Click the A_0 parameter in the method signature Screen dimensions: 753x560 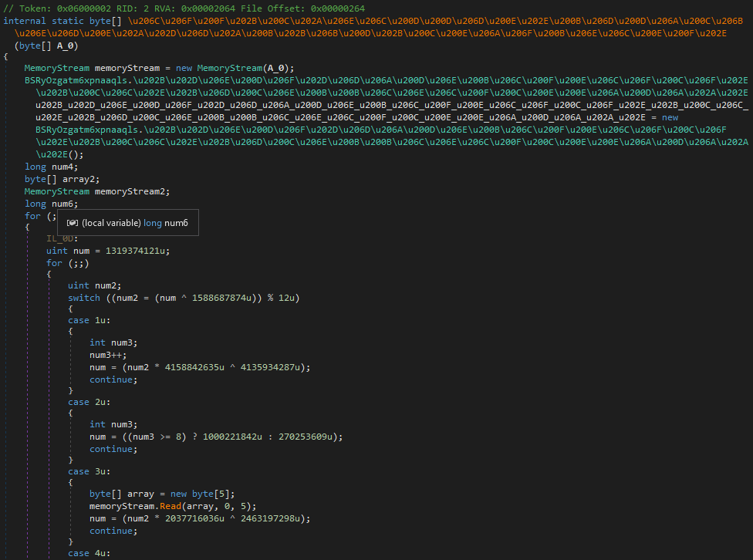click(x=65, y=46)
